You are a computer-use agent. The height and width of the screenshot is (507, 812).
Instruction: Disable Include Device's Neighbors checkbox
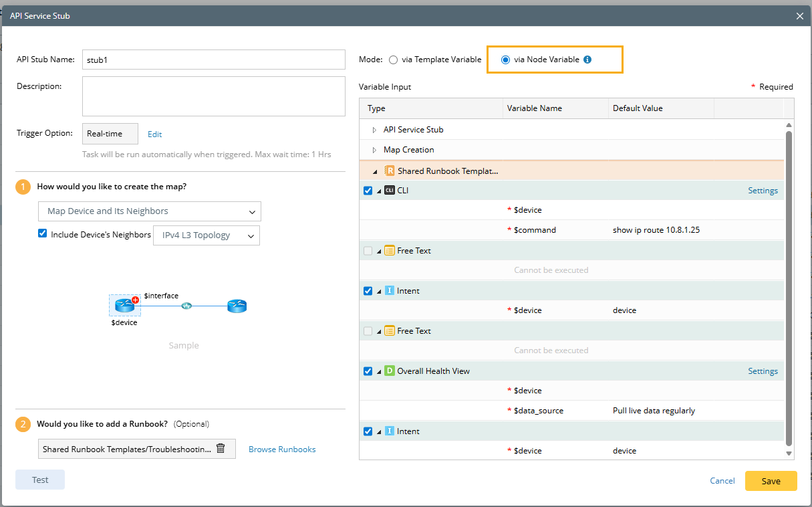tap(43, 234)
